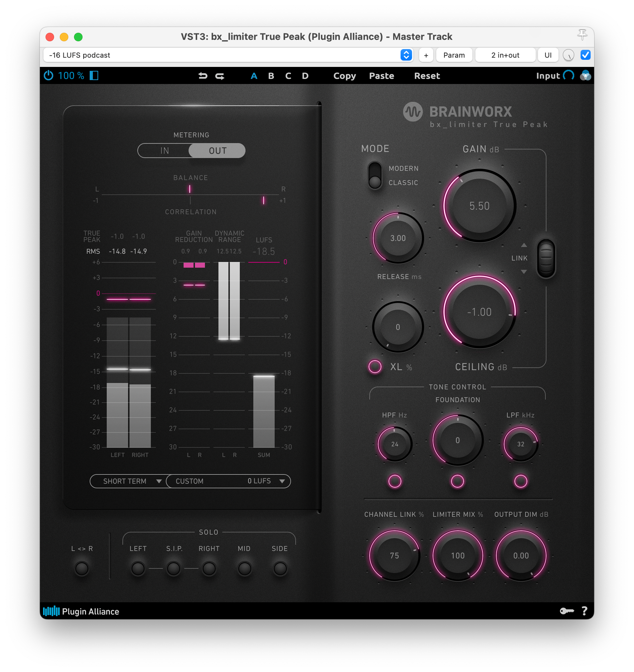This screenshot has width=634, height=672.
Task: Toggle the Gain/Ceiling LINK switch
Action: (x=546, y=258)
